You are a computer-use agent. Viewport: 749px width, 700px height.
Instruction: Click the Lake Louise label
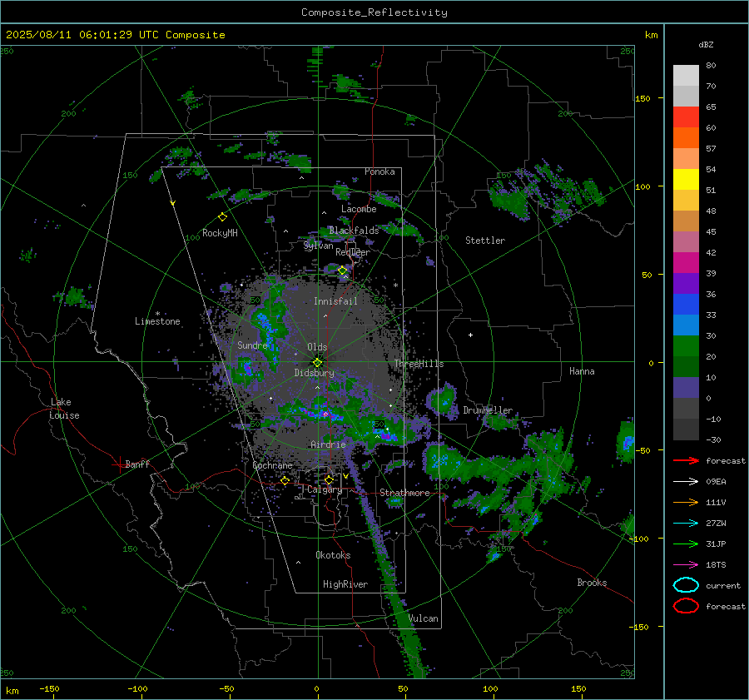tap(64, 409)
